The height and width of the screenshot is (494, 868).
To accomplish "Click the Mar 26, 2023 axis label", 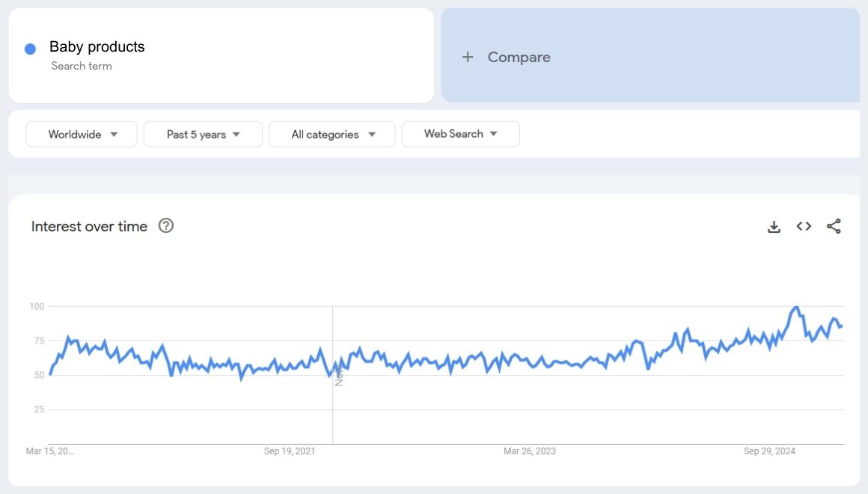I will click(x=530, y=451).
